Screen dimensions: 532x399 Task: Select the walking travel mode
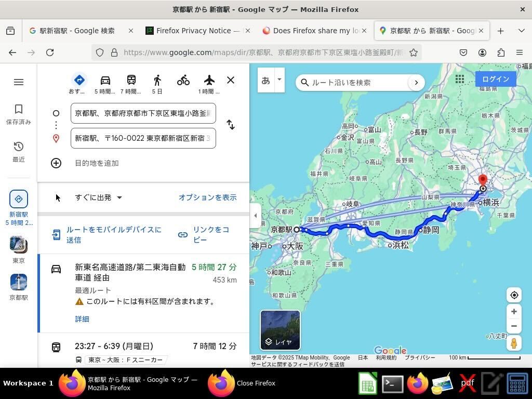(157, 84)
